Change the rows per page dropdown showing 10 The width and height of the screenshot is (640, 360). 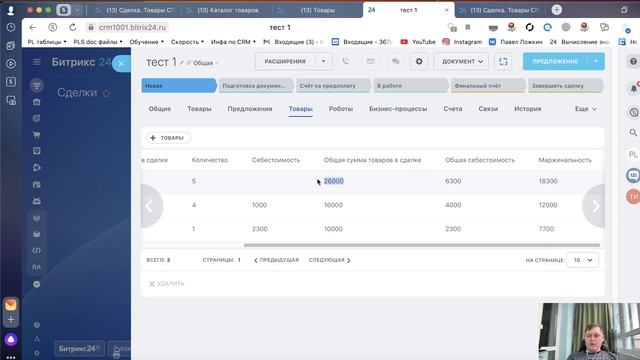coord(582,260)
